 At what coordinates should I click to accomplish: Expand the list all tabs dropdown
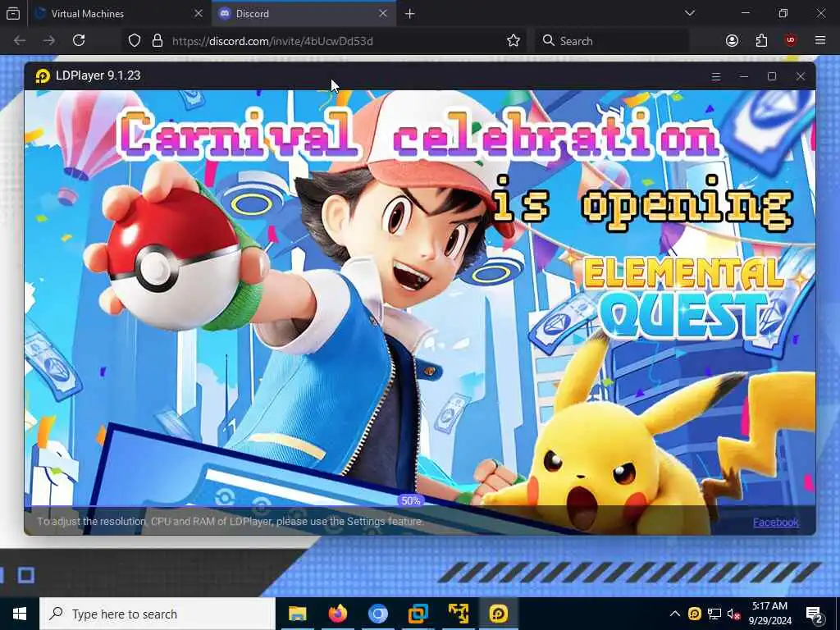pyautogui.click(x=689, y=13)
